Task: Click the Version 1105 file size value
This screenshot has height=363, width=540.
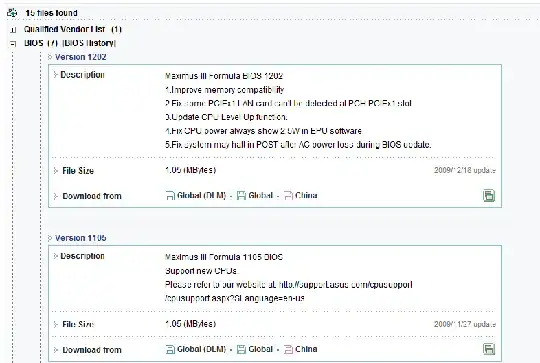Action: pyautogui.click(x=190, y=324)
